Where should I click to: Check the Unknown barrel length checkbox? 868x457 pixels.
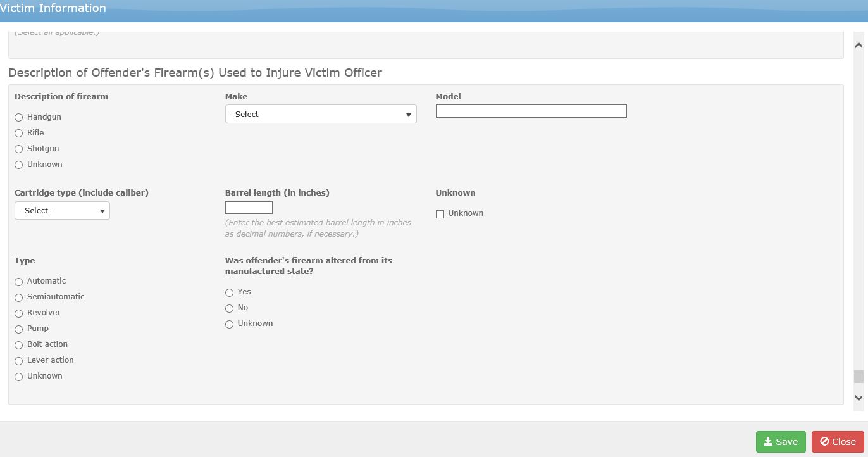[440, 214]
